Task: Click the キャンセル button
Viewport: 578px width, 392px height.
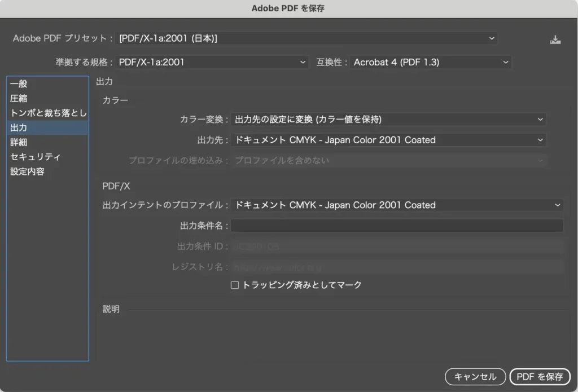Action: (475, 377)
